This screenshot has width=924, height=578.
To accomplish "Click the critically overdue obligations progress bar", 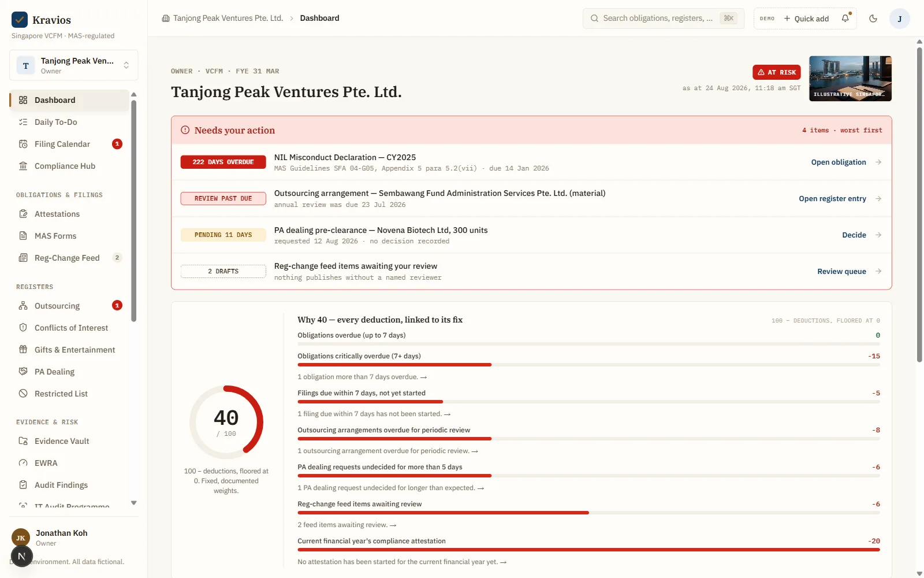I will click(588, 365).
